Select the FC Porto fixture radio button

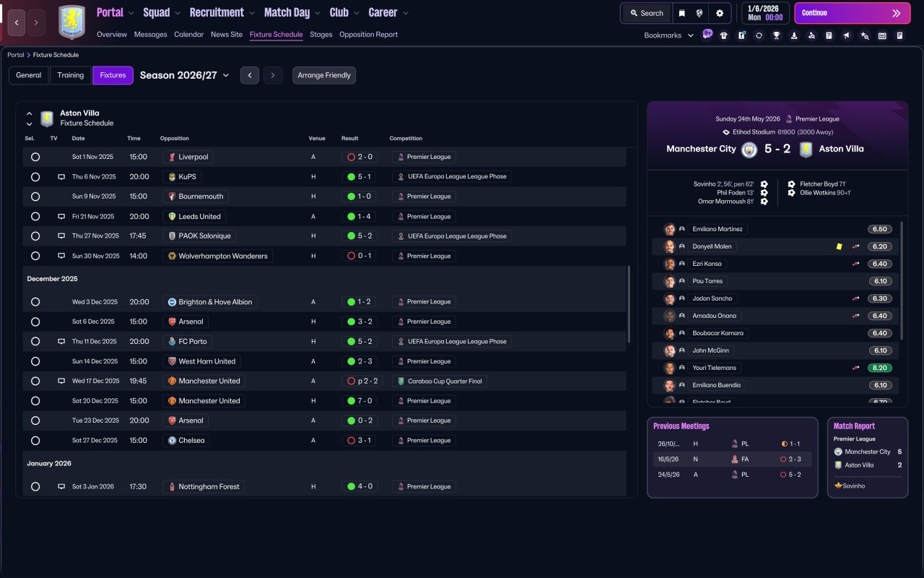pos(35,342)
